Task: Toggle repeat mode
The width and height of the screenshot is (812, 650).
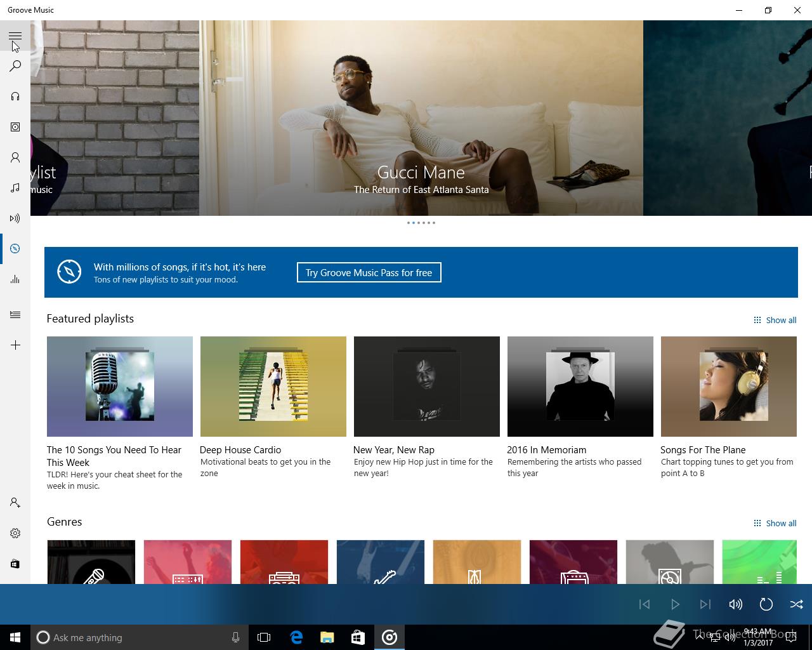Action: (x=766, y=604)
